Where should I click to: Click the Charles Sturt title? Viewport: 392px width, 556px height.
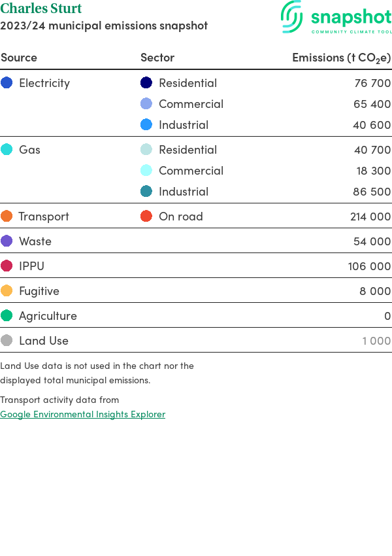coord(41,9)
